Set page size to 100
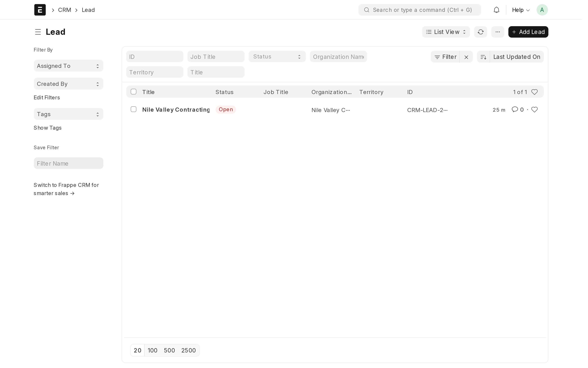 coord(152,350)
